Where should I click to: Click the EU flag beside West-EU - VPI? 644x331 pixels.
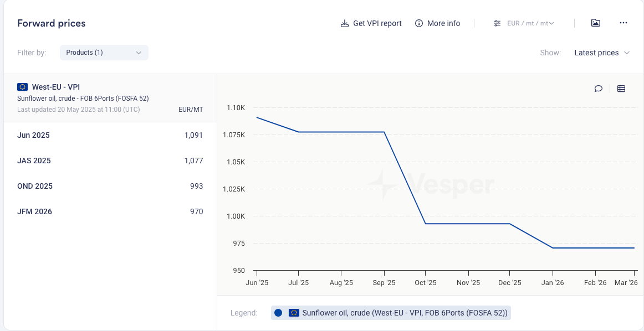[x=23, y=87]
